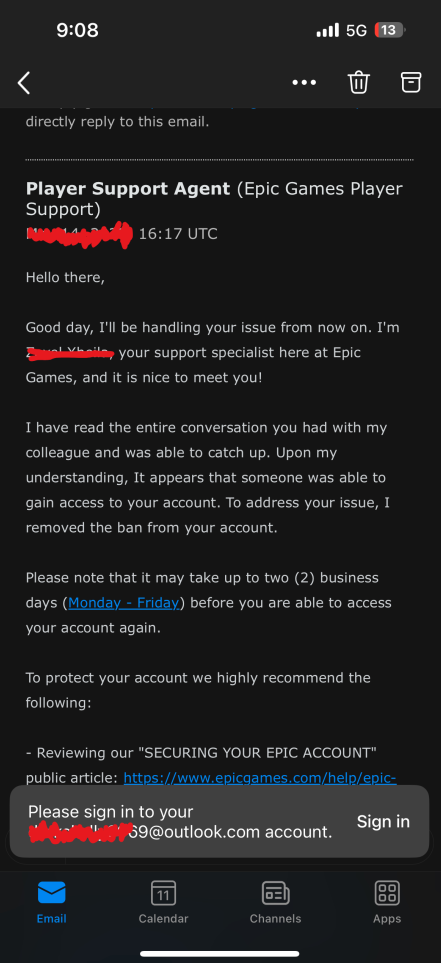Go back using the left chevron

coord(24,82)
